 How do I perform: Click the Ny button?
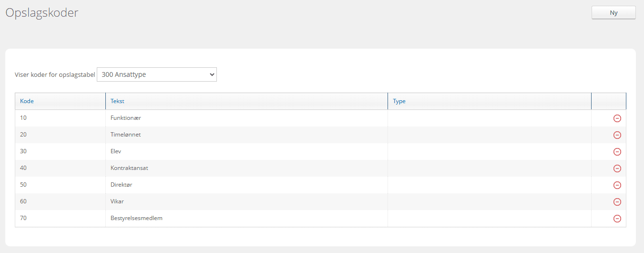click(613, 13)
